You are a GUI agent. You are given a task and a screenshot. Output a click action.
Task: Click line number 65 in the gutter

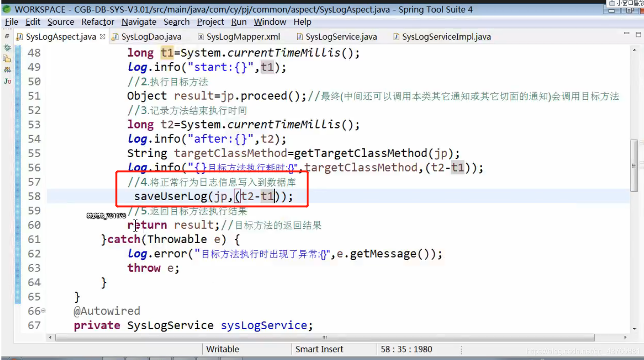pyautogui.click(x=34, y=297)
